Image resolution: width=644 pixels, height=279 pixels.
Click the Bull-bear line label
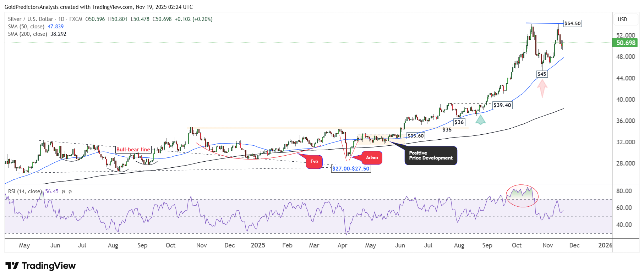pos(133,150)
